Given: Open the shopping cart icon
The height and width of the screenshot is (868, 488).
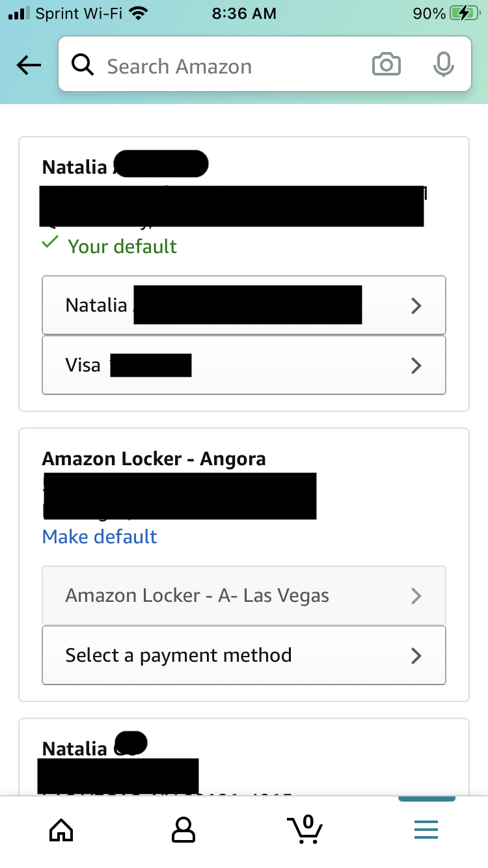Looking at the screenshot, I should pyautogui.click(x=305, y=829).
